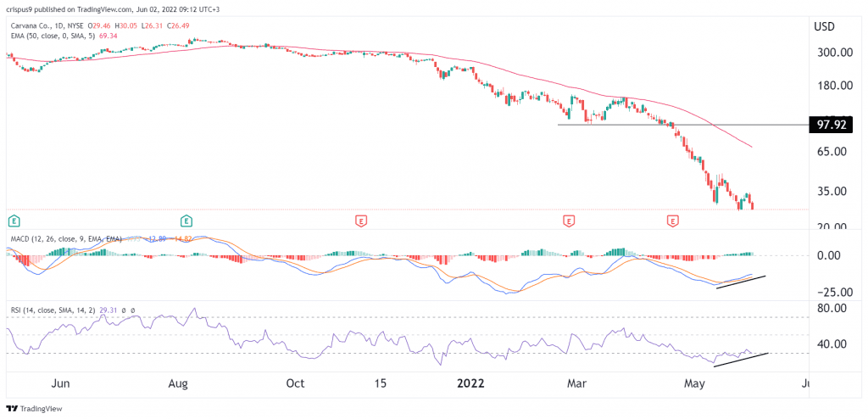Open the green earnings marker above August
Screen dimensions: 868x419
click(x=187, y=221)
